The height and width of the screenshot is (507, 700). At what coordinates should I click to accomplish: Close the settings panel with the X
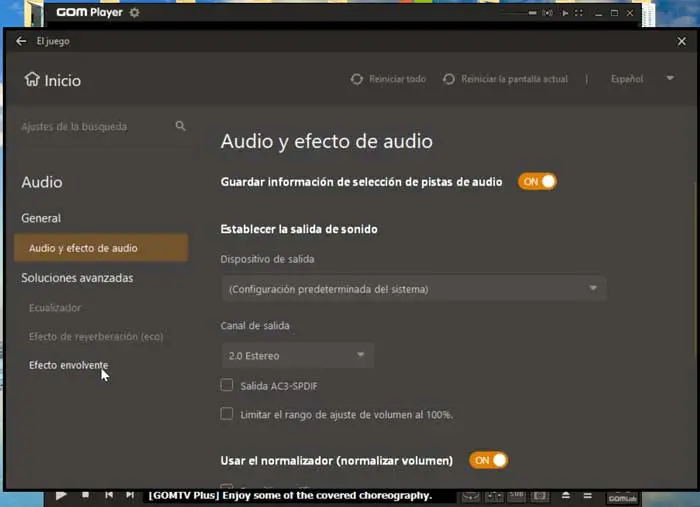click(x=681, y=42)
